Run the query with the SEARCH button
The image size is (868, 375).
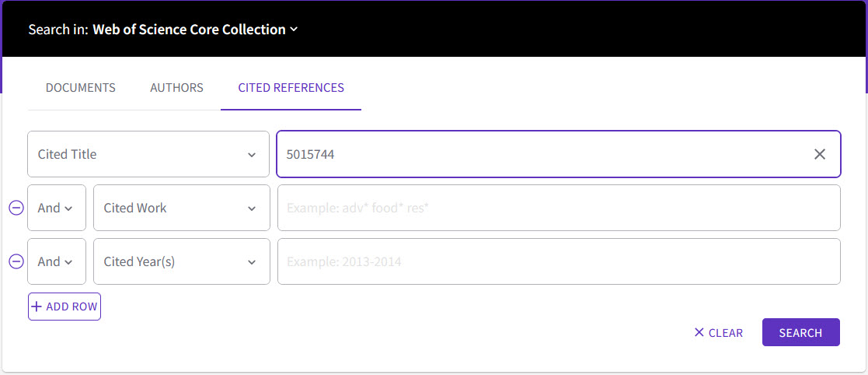(x=801, y=332)
